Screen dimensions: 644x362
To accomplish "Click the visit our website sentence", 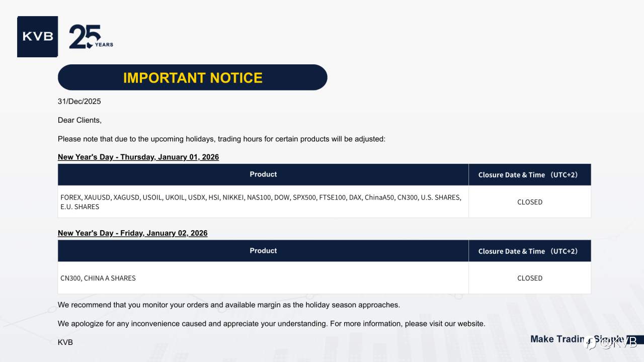I will [x=272, y=324].
